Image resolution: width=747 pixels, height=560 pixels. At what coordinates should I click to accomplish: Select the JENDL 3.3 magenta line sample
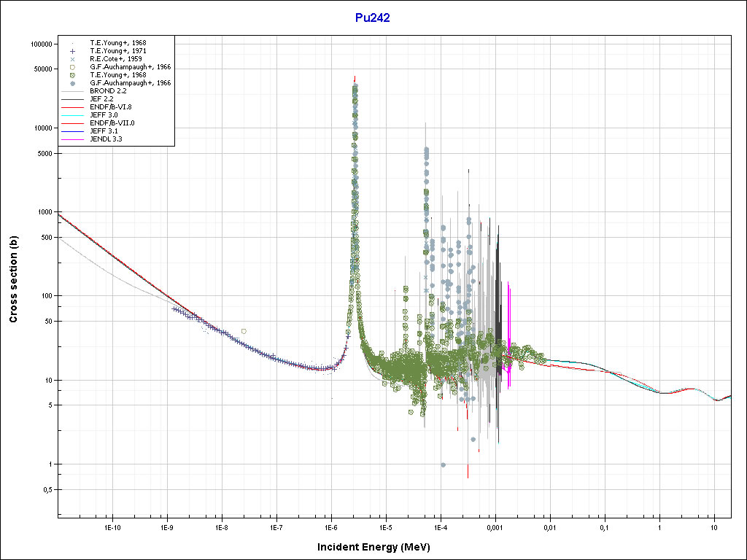tap(73, 139)
